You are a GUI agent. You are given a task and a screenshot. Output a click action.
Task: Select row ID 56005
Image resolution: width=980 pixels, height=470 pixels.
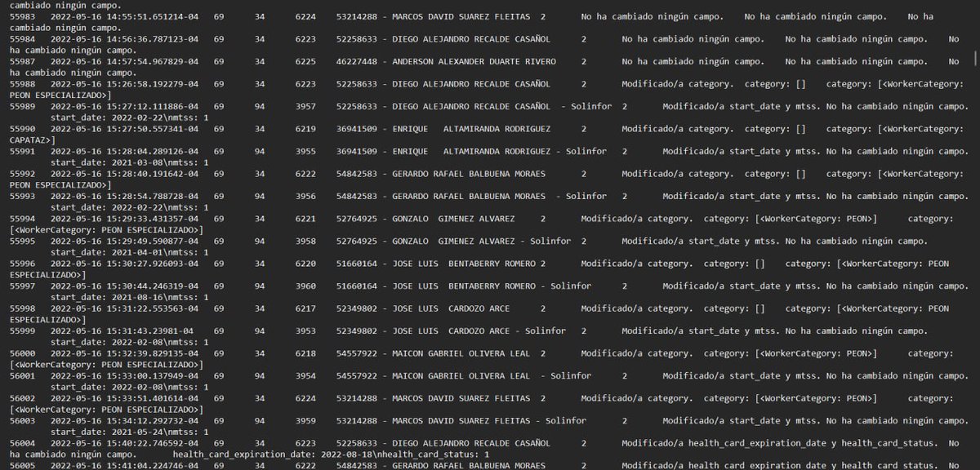coord(23,465)
